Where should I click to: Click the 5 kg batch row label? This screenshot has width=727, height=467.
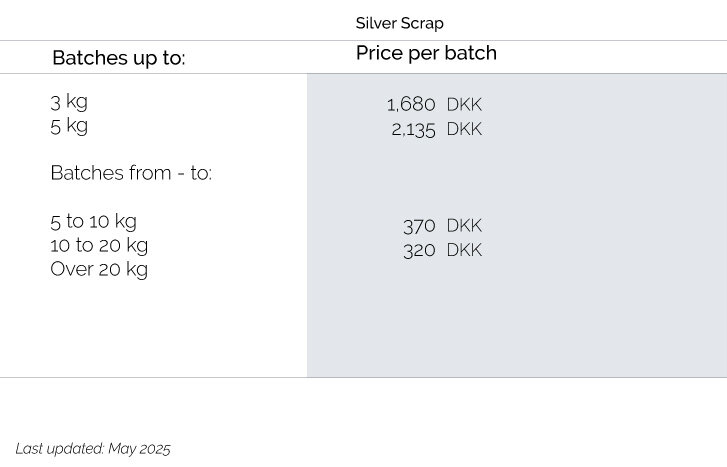(69, 126)
